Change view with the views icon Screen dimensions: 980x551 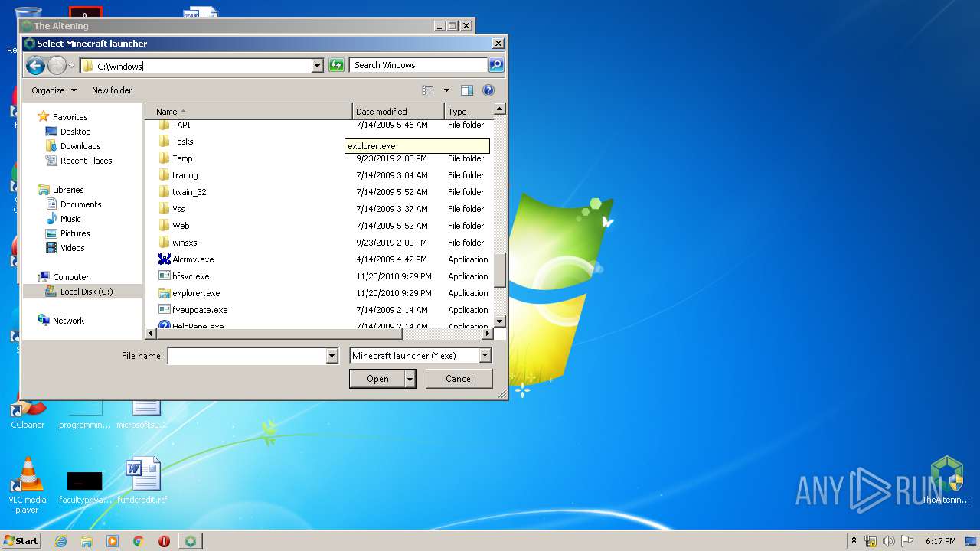click(428, 90)
